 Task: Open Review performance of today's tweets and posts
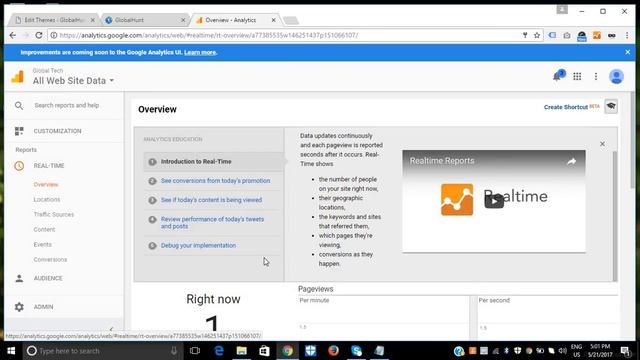[x=212, y=223]
